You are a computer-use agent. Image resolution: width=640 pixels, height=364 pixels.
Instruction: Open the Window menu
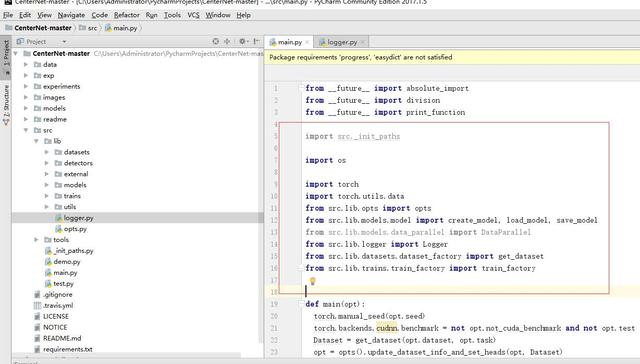(x=218, y=15)
